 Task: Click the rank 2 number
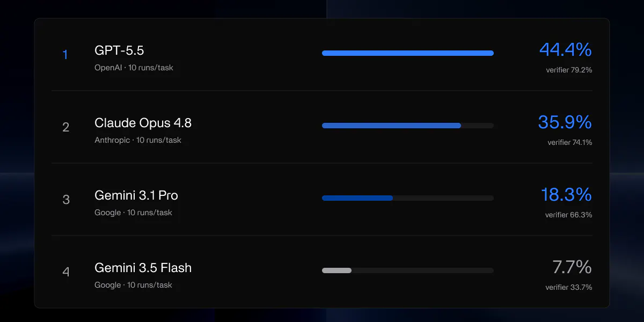click(x=65, y=127)
